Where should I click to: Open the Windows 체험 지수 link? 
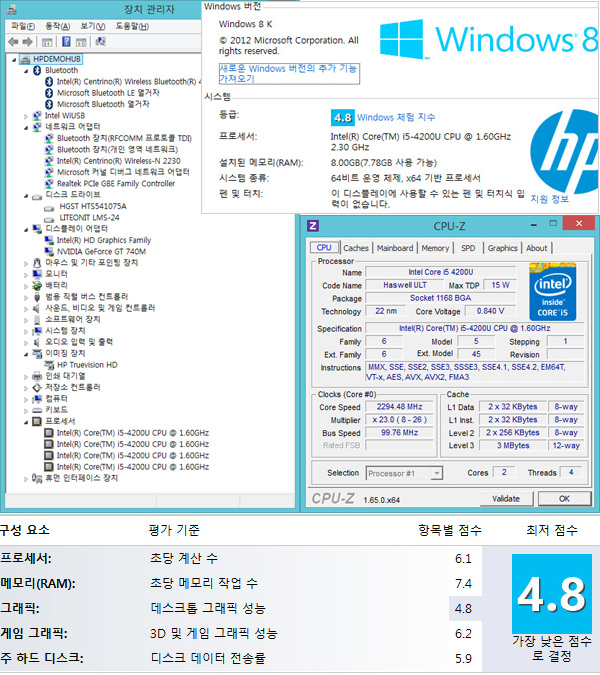coord(396,117)
